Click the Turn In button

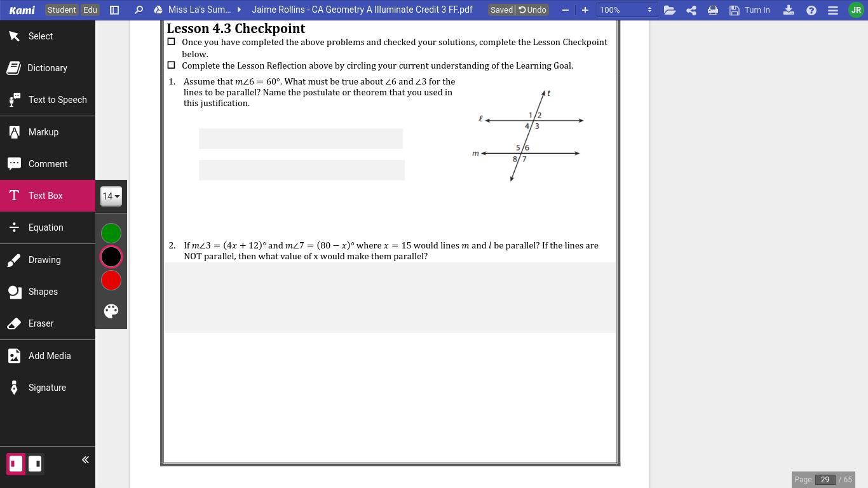(750, 10)
